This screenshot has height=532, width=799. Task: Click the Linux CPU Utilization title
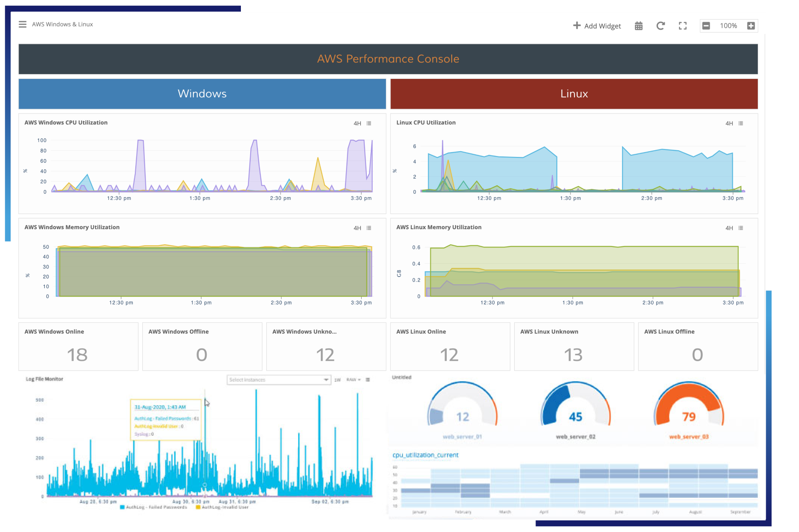[426, 122]
